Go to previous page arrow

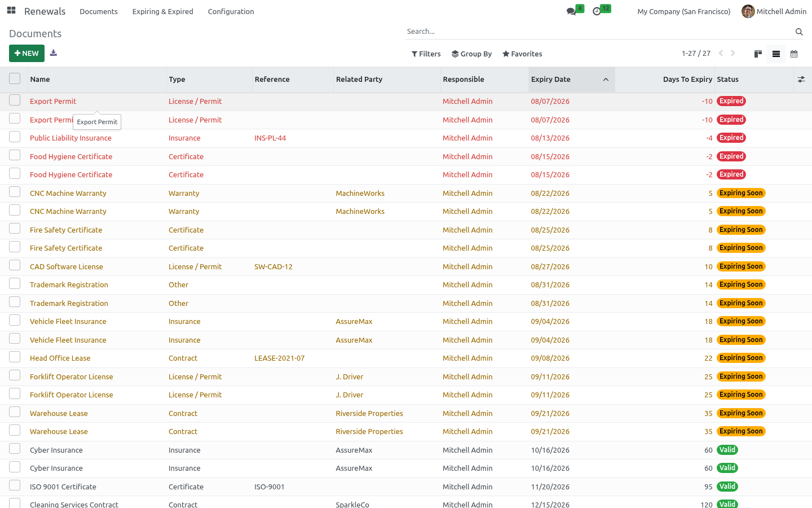click(721, 53)
